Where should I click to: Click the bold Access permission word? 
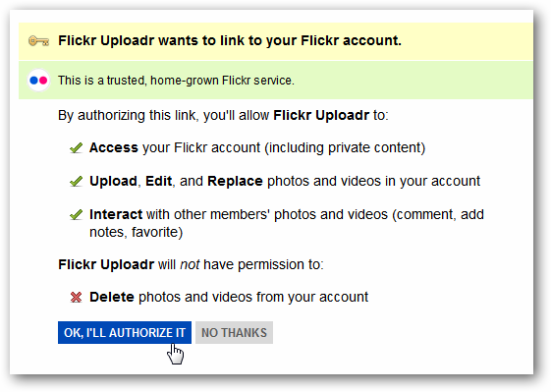[x=114, y=147]
